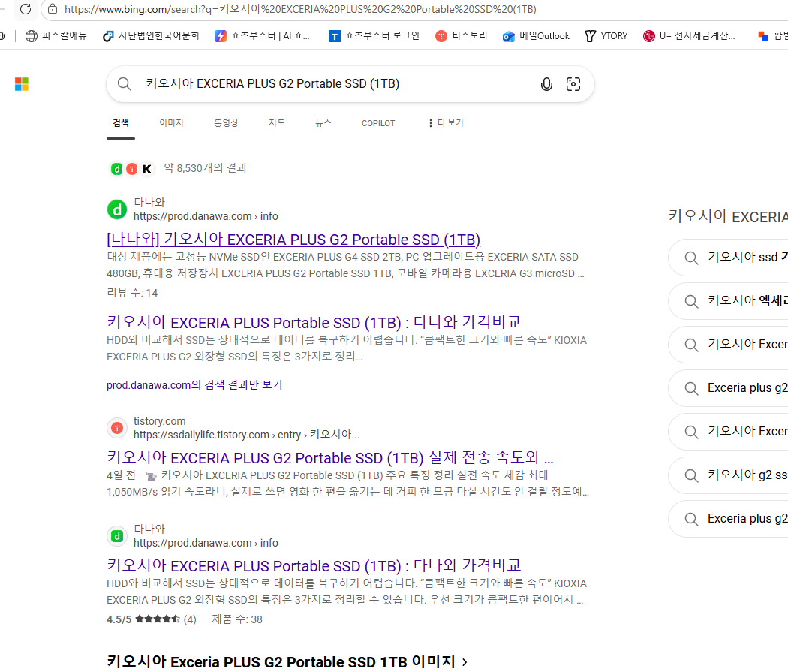Image resolution: width=788 pixels, height=672 pixels.
Task: Click the Microsoft Bing logo
Action: click(22, 84)
